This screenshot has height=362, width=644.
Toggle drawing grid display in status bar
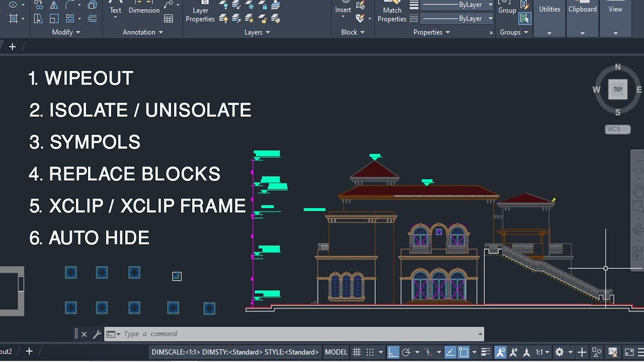[x=357, y=352]
